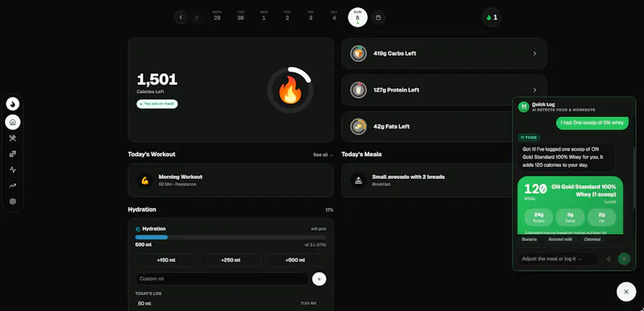Image resolution: width=644 pixels, height=311 pixels.
Task: Click the Quick Log utensils avatar
Action: click(x=524, y=107)
